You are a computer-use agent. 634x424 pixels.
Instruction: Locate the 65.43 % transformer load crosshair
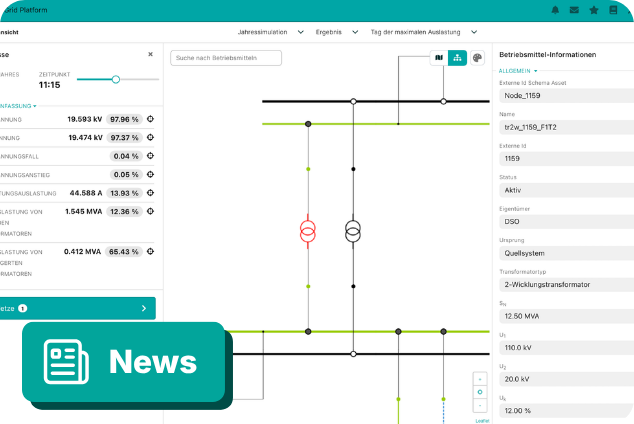[x=150, y=251]
